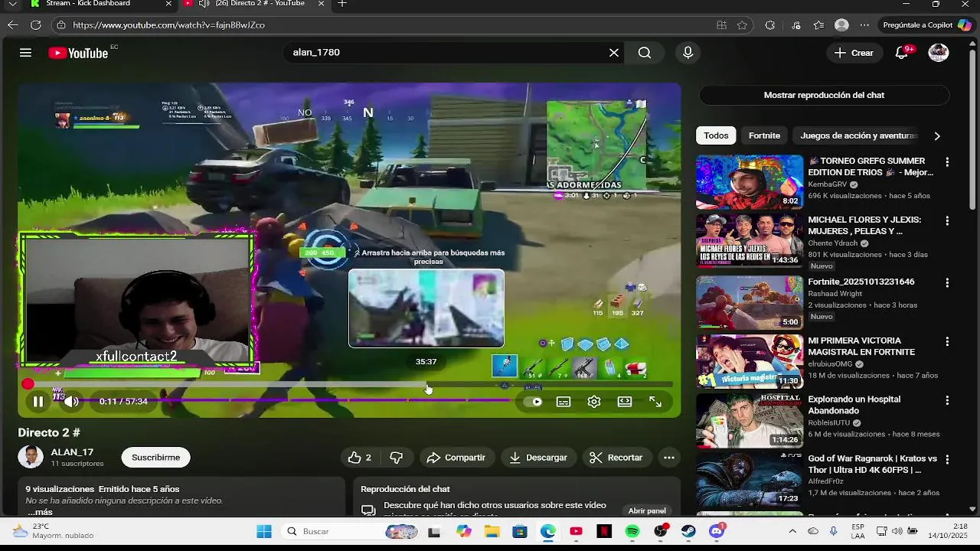
Task: Open the ALAN_17 channel avatar
Action: (x=31, y=457)
